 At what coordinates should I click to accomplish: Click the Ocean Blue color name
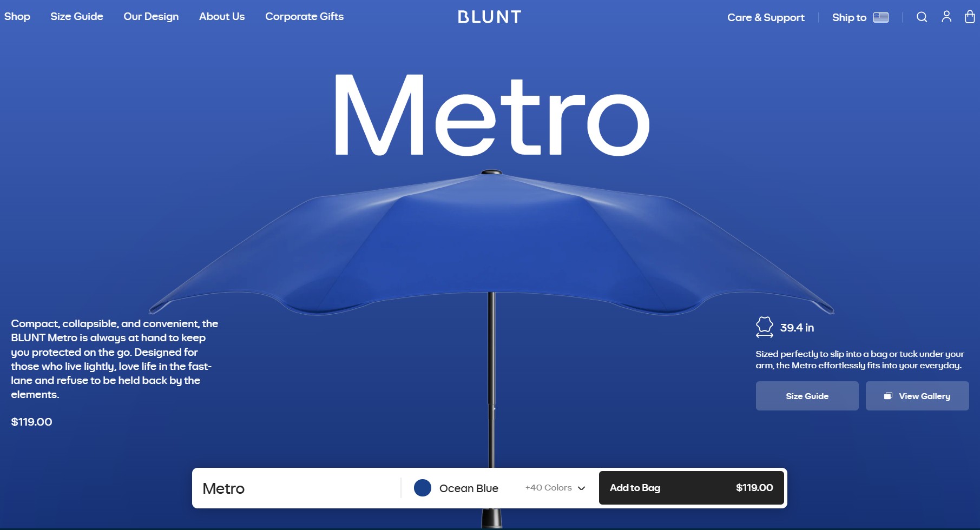(469, 488)
